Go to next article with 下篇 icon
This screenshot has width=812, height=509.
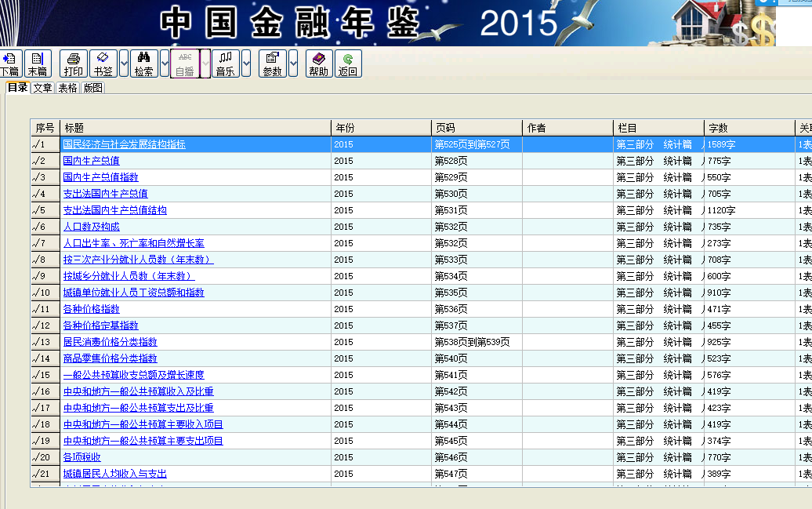coord(10,64)
